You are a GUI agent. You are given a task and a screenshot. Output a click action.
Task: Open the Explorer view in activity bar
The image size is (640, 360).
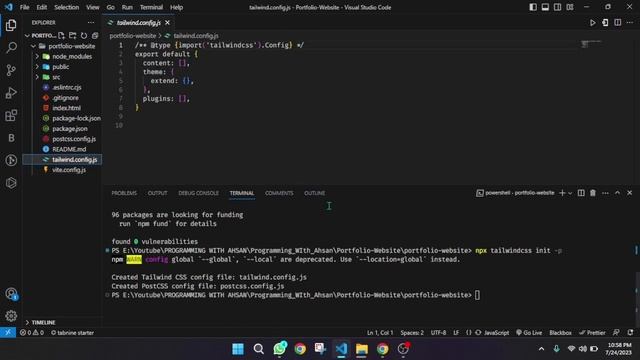coord(11,25)
